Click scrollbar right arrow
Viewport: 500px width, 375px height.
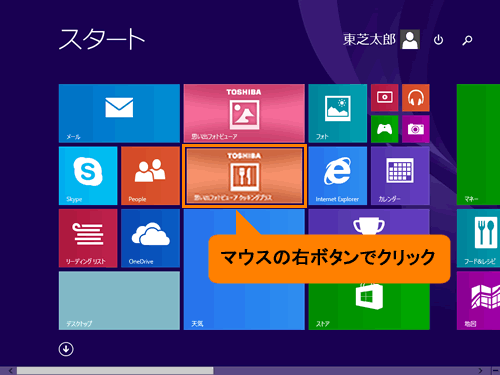click(480, 371)
